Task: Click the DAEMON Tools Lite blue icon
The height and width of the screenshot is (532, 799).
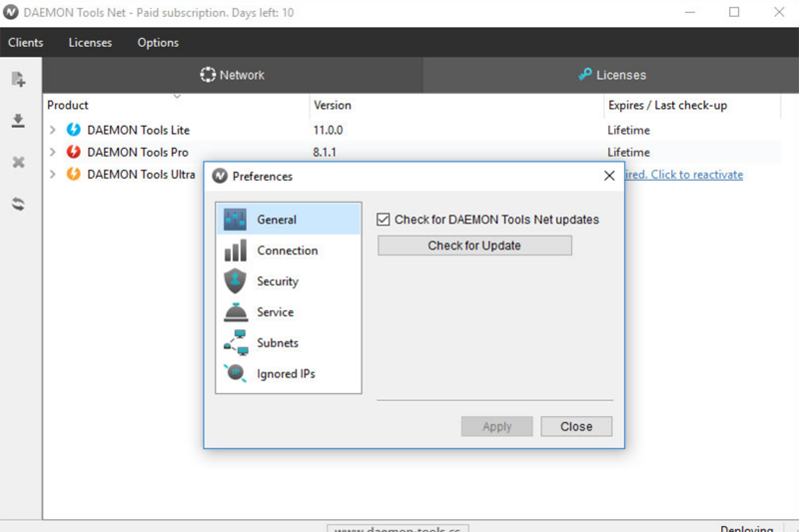Action: point(73,130)
